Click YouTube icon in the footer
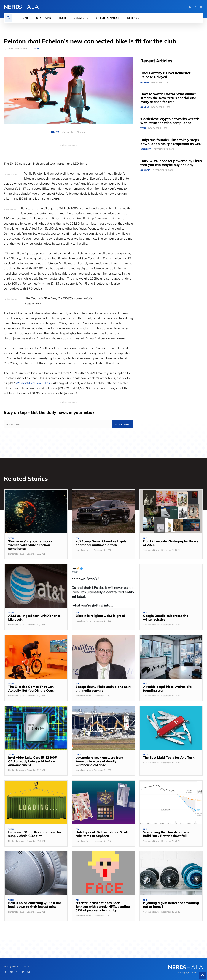 click(x=29, y=972)
